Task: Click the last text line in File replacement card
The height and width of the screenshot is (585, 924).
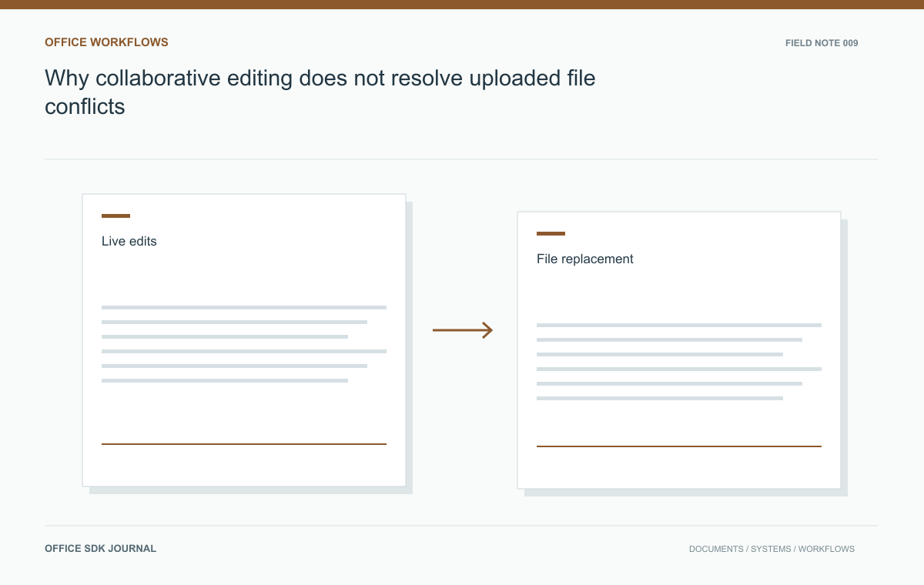Action: [x=660, y=398]
